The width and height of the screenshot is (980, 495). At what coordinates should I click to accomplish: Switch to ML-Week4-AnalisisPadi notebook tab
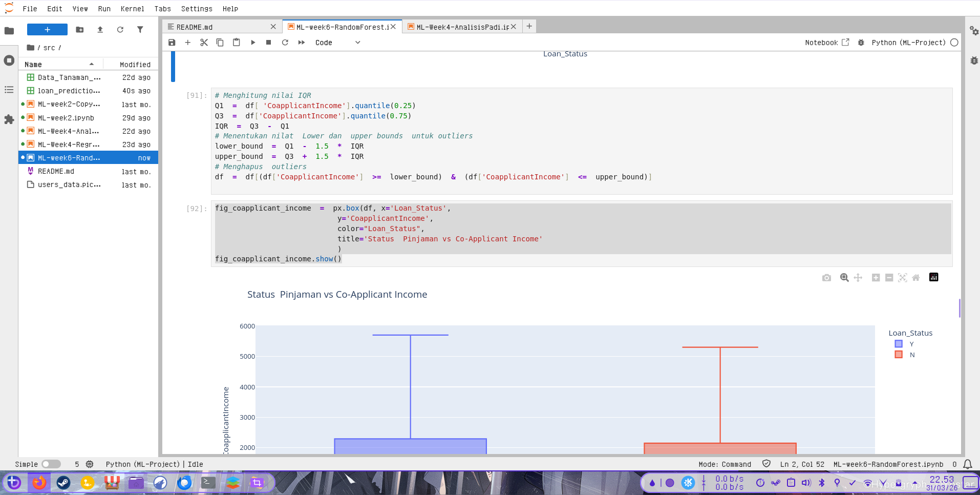point(462,27)
